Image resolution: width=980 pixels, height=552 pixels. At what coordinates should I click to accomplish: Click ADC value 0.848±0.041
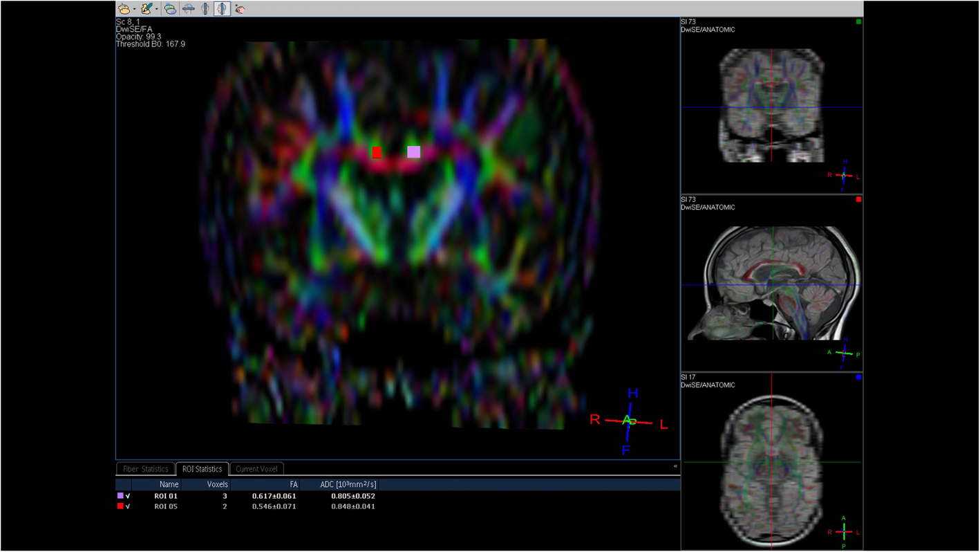click(352, 506)
